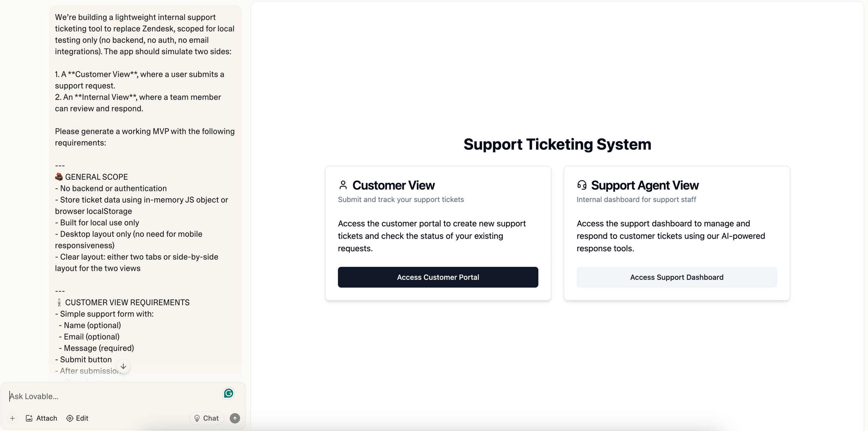Click the typewriter emoji before GENERAL SCOPE
This screenshot has width=868, height=431.
(x=59, y=177)
